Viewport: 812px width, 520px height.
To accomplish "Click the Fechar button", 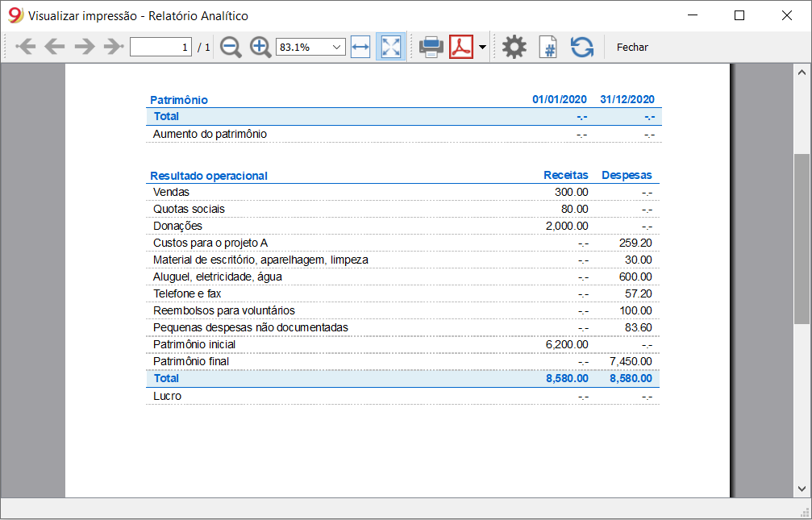I will tap(632, 47).
